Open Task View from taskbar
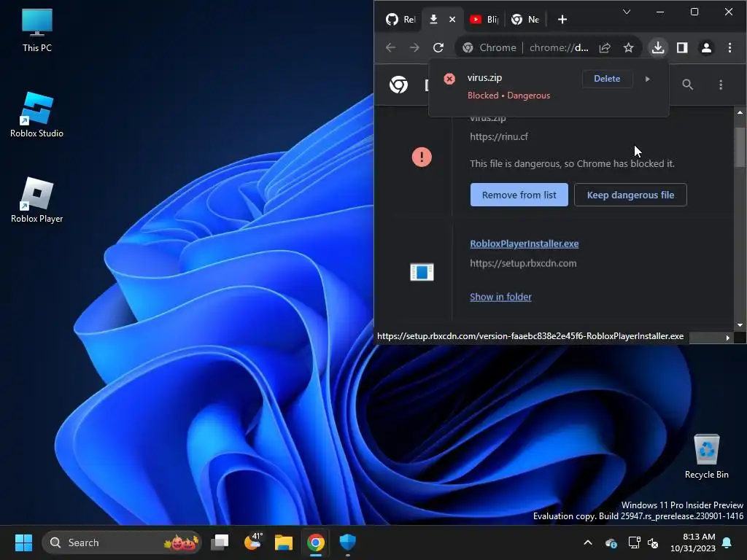747x560 pixels. 220,542
